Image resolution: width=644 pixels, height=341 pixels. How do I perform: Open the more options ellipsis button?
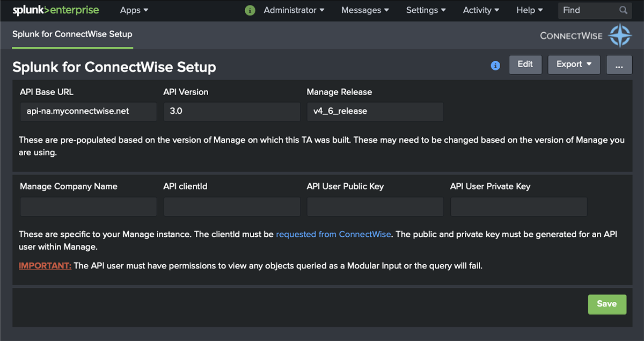tap(619, 64)
